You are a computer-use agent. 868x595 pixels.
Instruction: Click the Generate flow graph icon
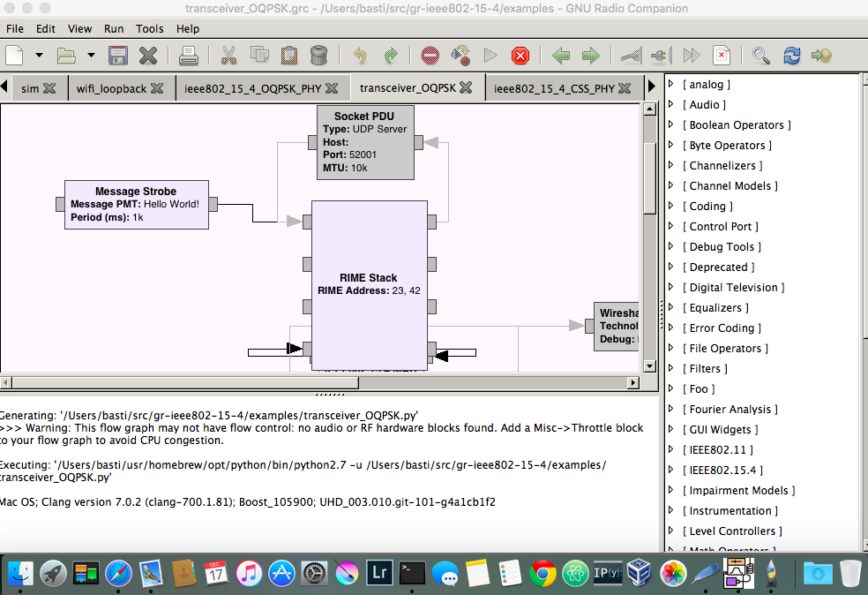click(x=460, y=56)
